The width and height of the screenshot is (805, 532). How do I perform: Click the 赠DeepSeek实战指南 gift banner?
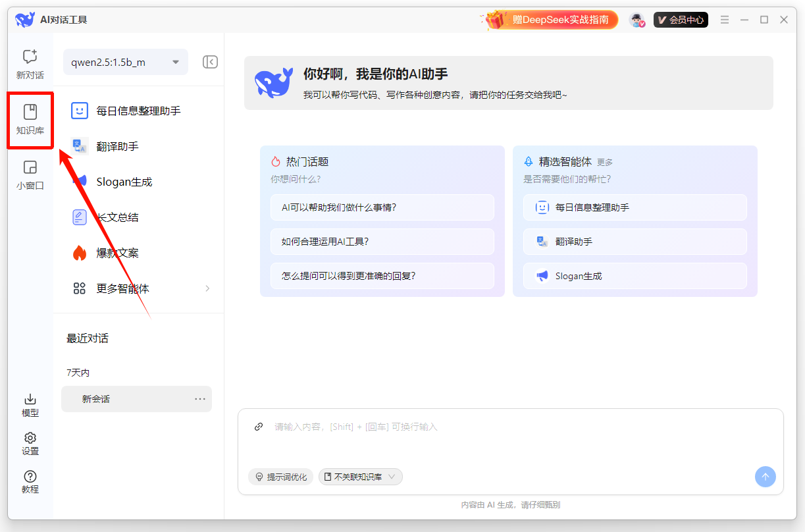point(552,20)
